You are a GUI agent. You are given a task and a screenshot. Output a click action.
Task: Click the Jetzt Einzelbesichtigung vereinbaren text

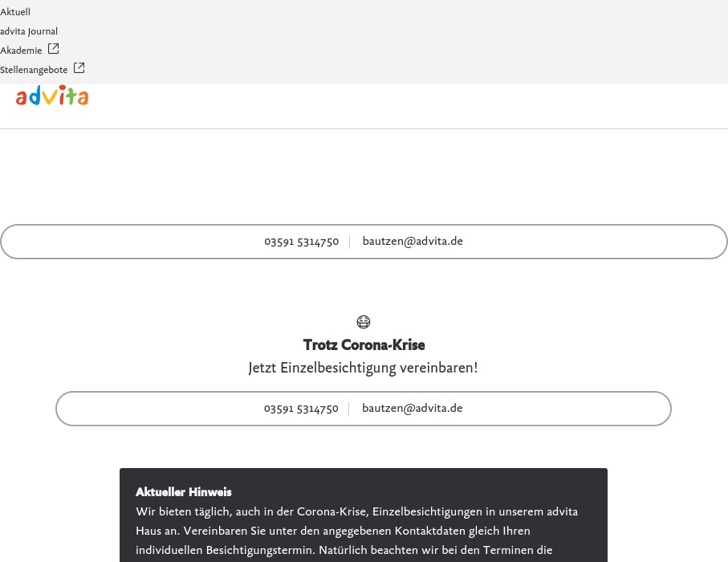(x=364, y=368)
